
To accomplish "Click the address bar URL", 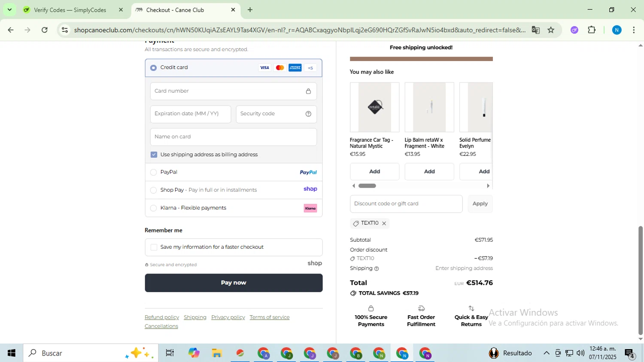I will [300, 30].
